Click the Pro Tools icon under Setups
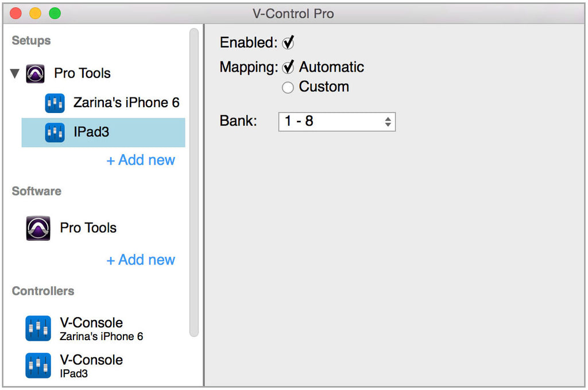This screenshot has width=588, height=390. 35,73
